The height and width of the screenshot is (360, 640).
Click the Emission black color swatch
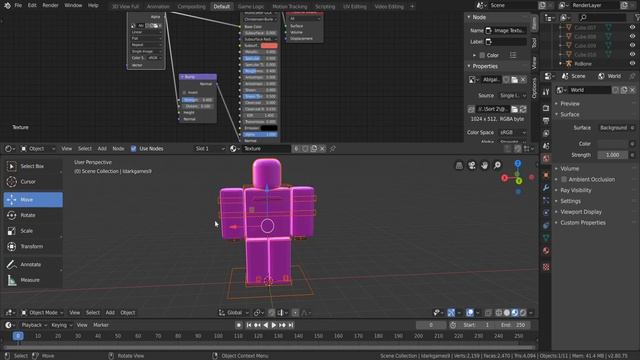(x=269, y=128)
